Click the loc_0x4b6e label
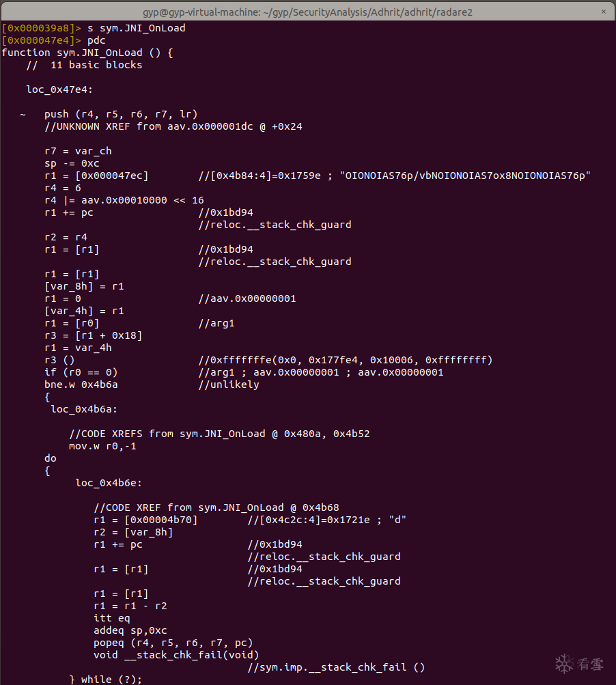616x685 pixels. (109, 483)
